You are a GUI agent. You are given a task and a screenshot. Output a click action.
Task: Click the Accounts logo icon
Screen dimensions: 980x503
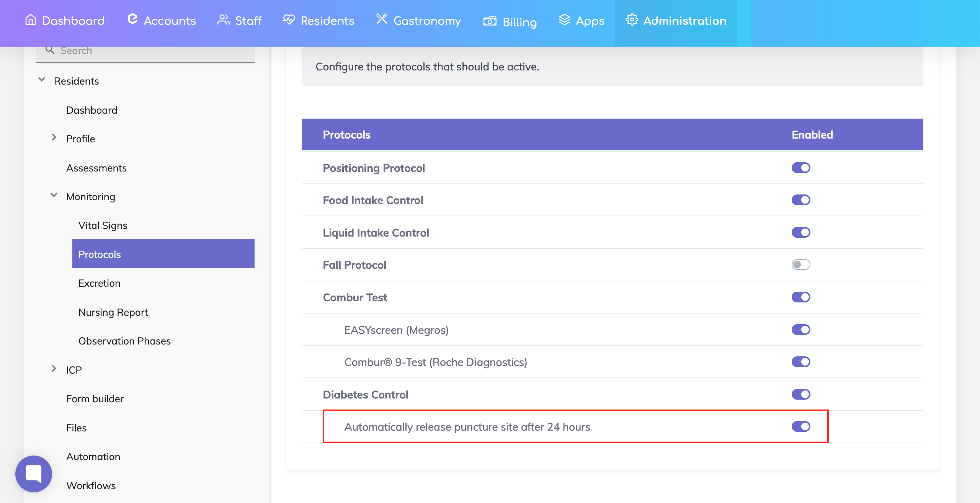click(132, 19)
